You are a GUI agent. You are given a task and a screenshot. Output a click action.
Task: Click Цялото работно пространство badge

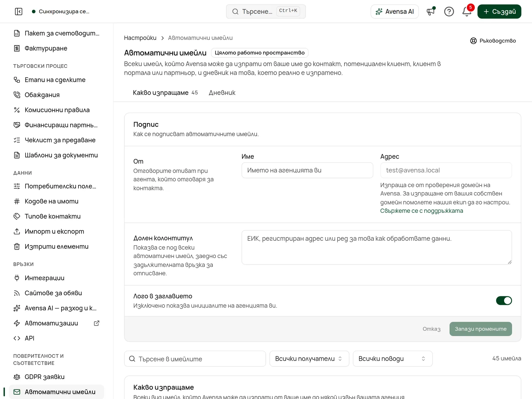[260, 53]
